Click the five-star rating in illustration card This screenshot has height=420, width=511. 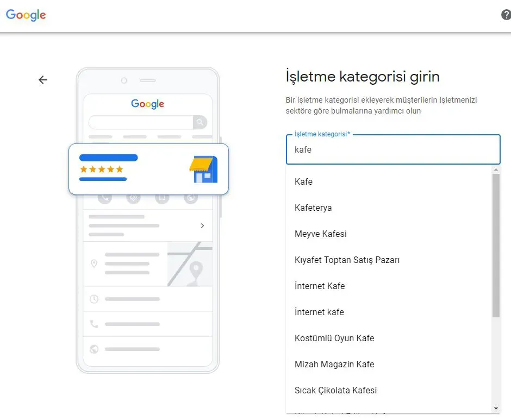102,169
